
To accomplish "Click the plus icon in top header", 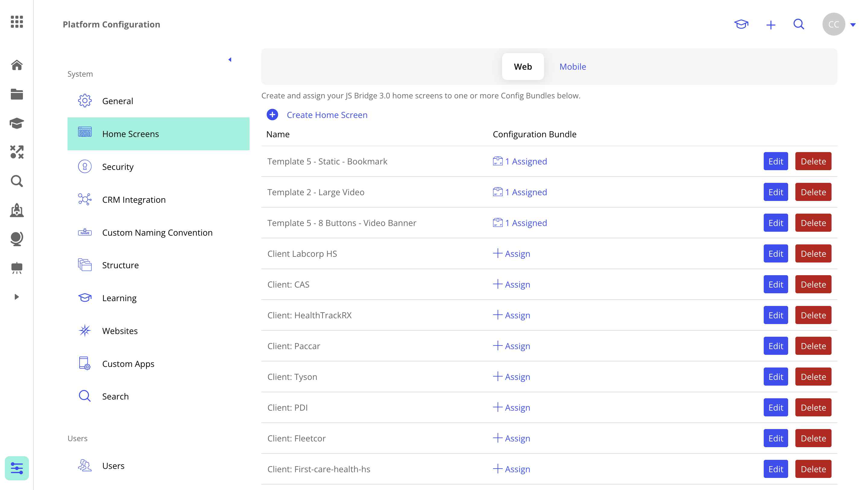I will point(771,25).
